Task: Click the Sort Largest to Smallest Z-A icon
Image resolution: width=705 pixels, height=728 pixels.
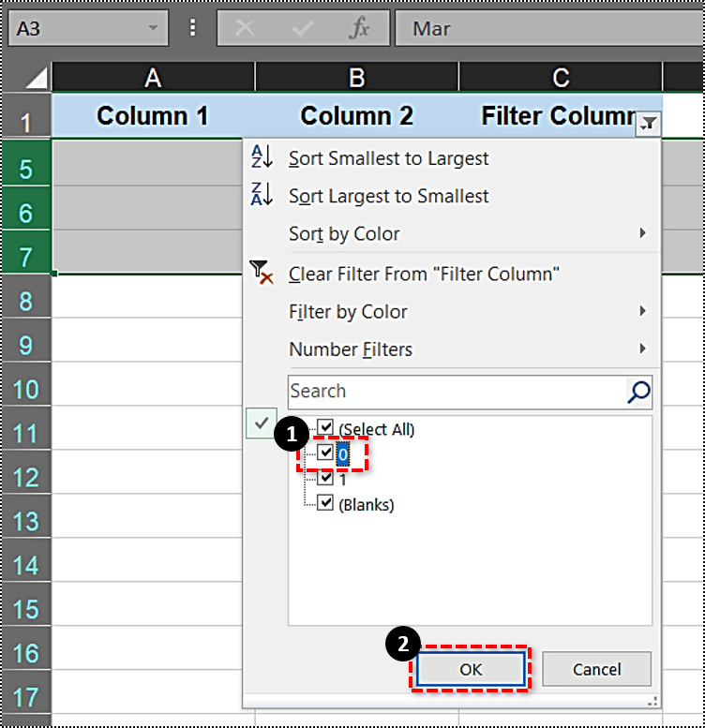Action: [x=262, y=195]
